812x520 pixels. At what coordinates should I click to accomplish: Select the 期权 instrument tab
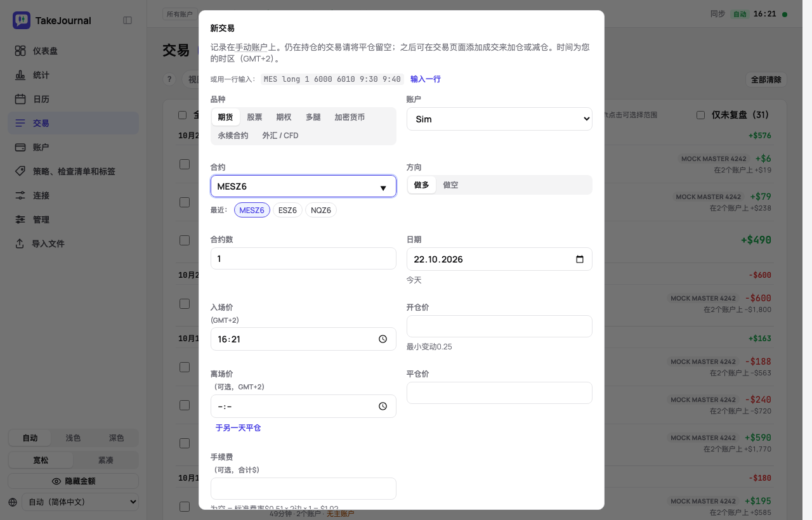pos(284,117)
